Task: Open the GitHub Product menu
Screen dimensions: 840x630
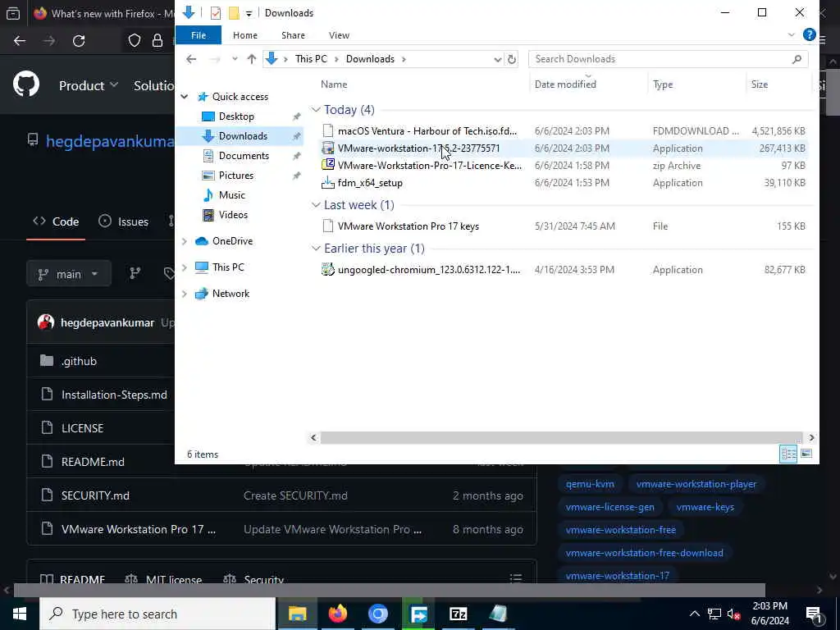Action: coord(89,85)
